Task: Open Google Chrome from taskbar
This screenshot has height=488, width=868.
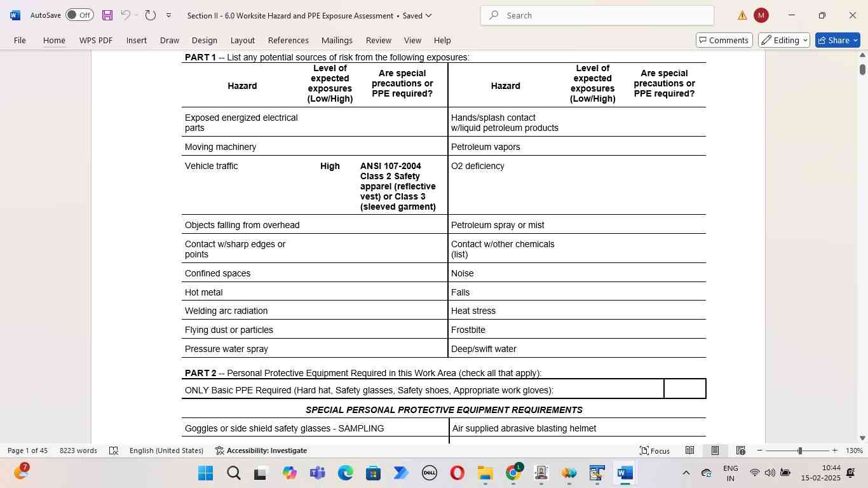Action: click(513, 473)
